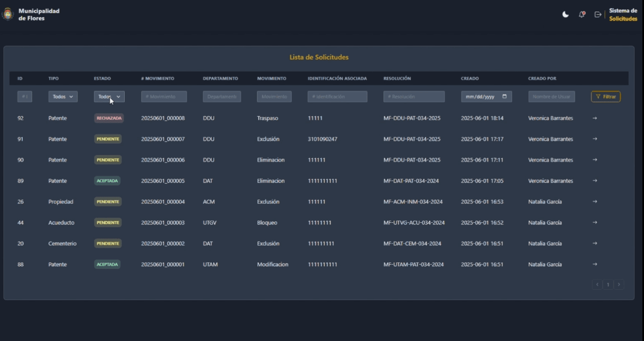Click the Acueducto type cell
Viewport: 644px width, 341px height.
coord(61,222)
